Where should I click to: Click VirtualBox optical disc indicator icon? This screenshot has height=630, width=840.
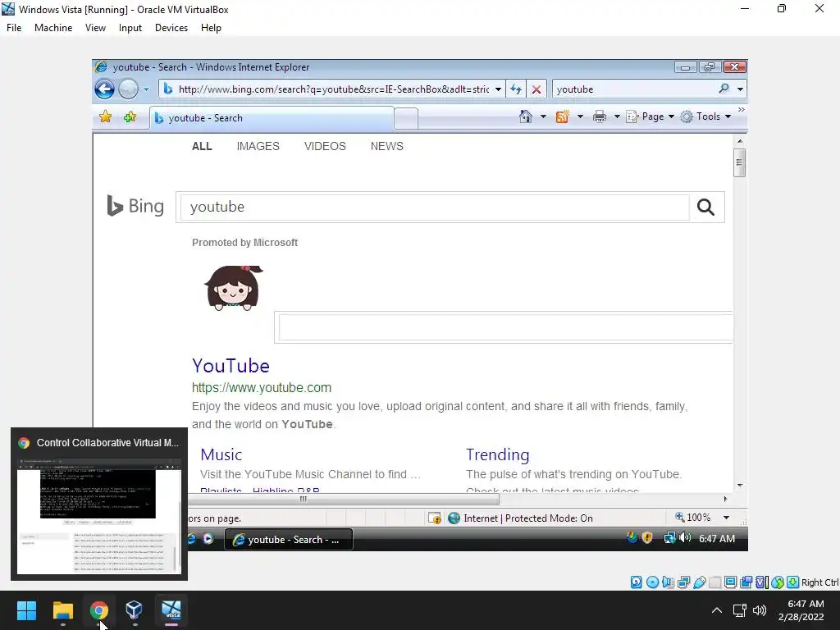pos(652,582)
